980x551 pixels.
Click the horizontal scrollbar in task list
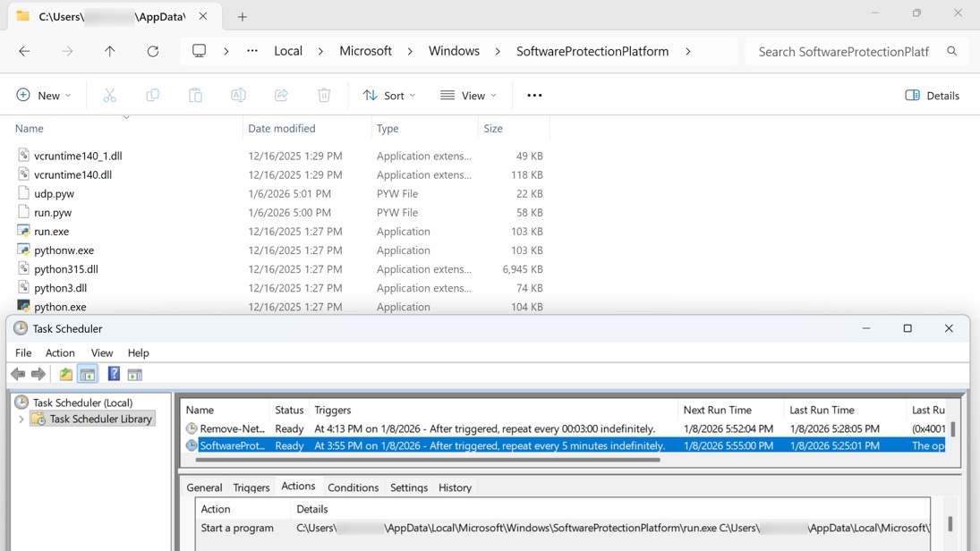tap(427, 460)
